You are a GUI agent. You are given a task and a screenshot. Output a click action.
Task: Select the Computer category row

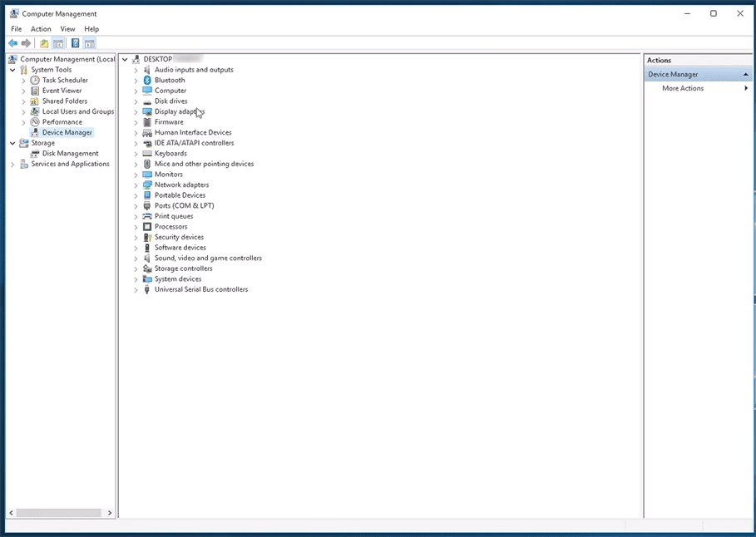tap(170, 91)
